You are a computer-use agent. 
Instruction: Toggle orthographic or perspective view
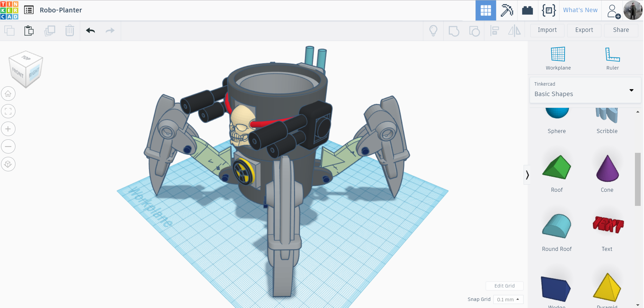point(8,164)
